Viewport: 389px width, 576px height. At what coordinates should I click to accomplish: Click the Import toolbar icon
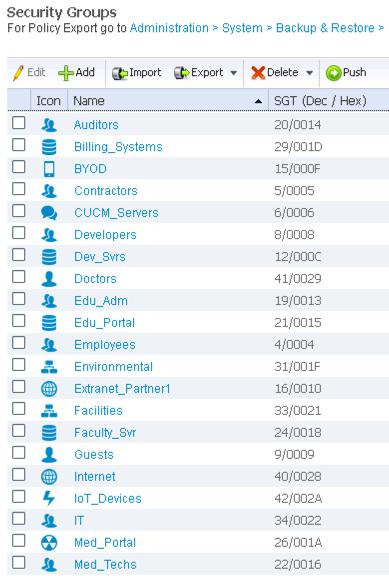(119, 73)
